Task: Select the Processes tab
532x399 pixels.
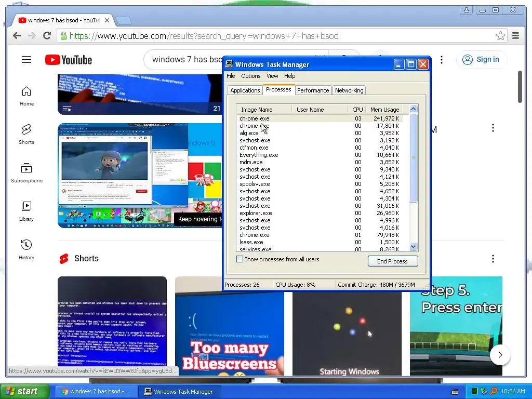Action: point(278,89)
